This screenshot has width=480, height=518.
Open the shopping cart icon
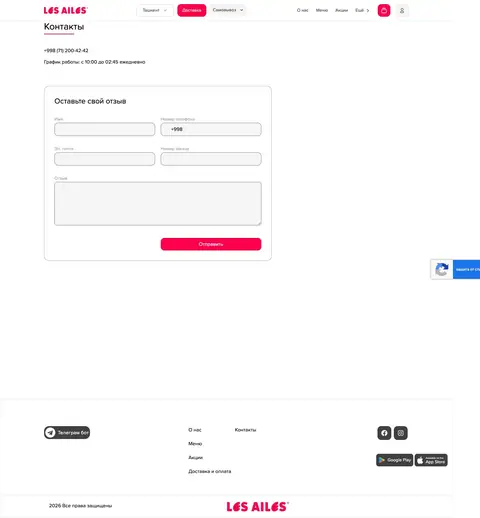[384, 10]
